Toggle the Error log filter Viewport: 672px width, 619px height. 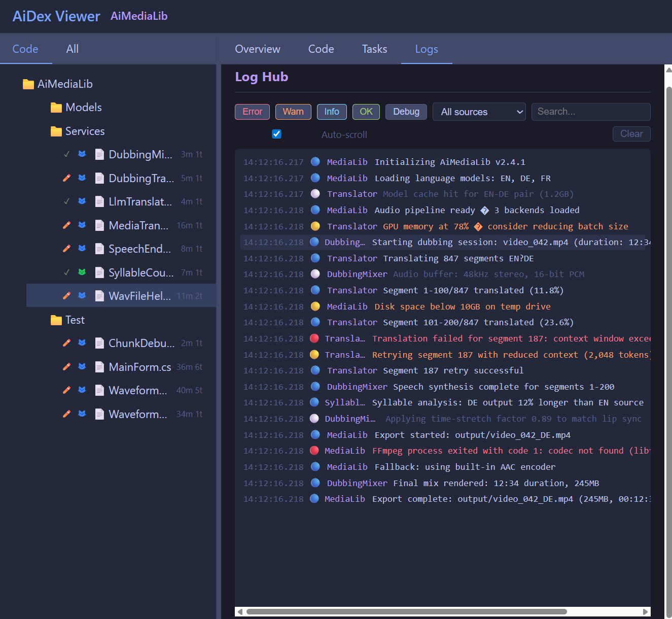point(252,112)
